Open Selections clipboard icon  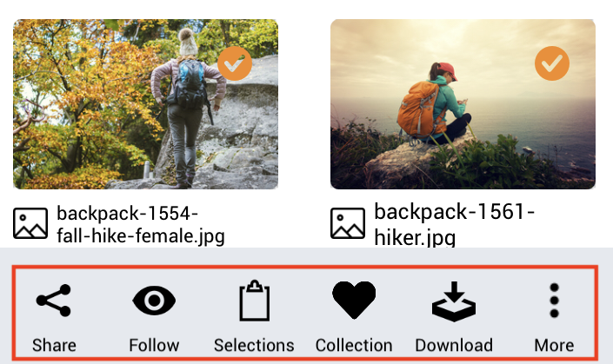pos(255,300)
